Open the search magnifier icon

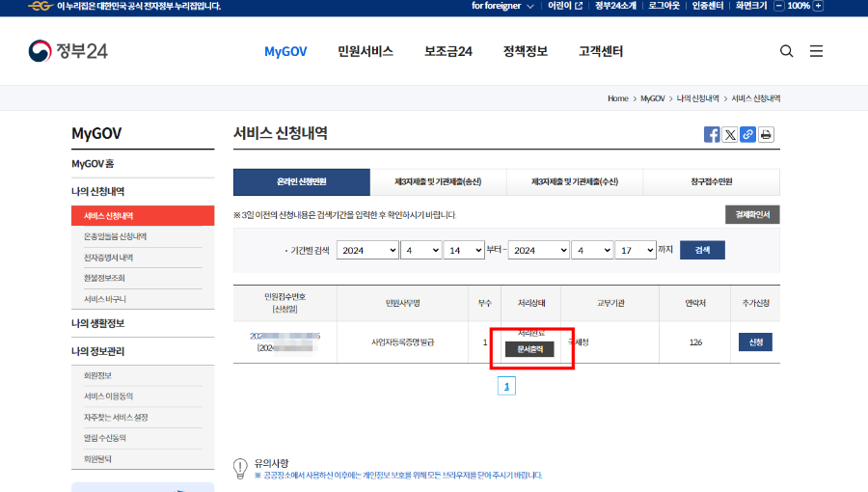click(x=786, y=51)
